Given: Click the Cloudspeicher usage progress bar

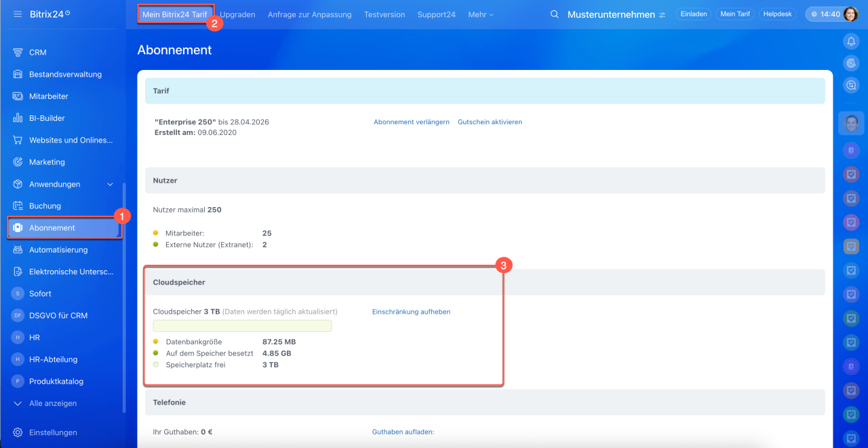Looking at the screenshot, I should [242, 326].
